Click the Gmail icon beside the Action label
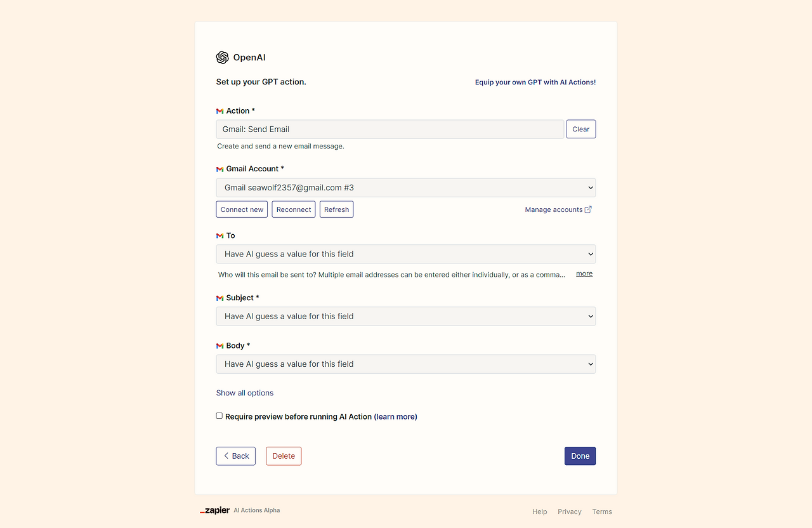812x528 pixels. click(219, 110)
